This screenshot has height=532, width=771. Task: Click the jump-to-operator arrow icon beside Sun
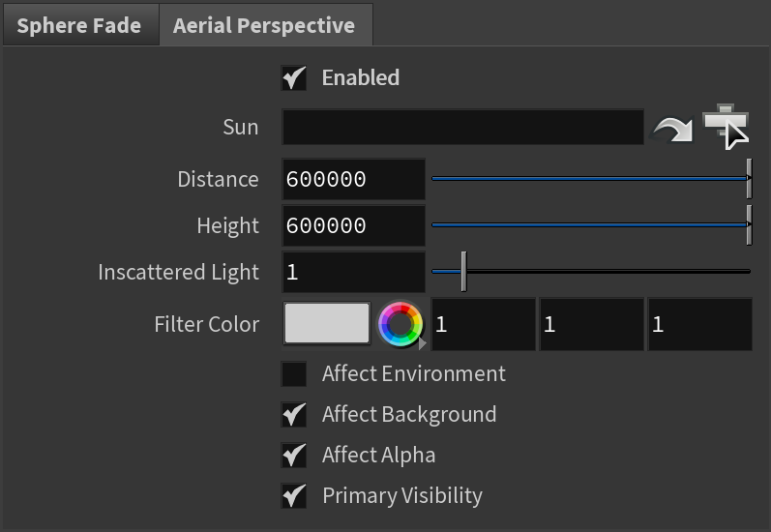click(x=672, y=129)
